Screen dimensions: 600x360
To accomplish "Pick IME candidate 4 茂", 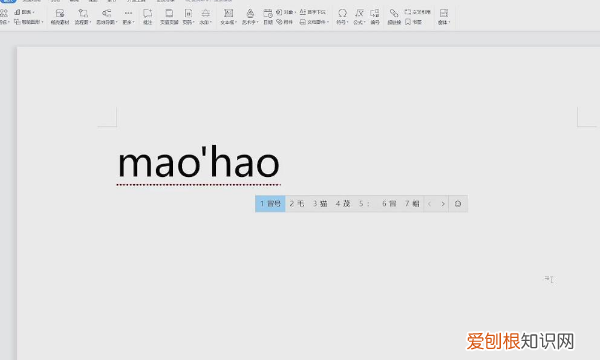I will (x=343, y=204).
